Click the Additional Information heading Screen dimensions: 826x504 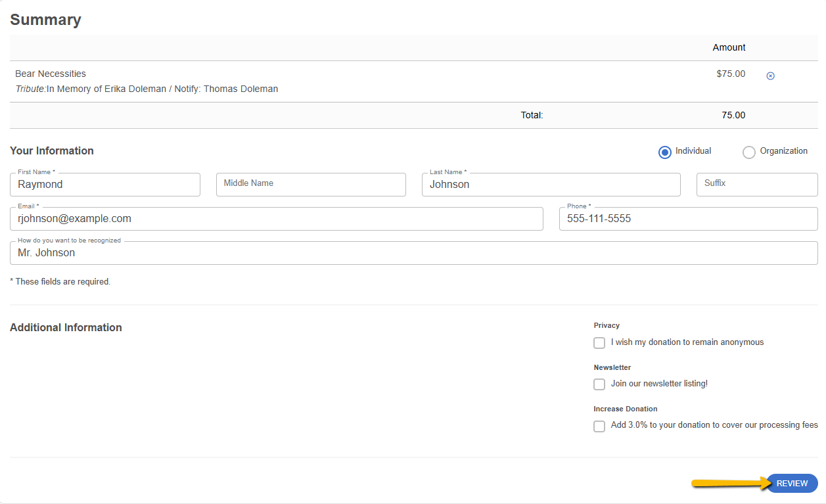pos(66,327)
